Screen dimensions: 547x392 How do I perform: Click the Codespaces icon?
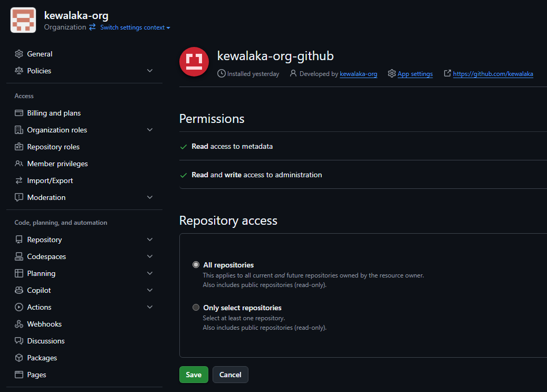tap(19, 256)
